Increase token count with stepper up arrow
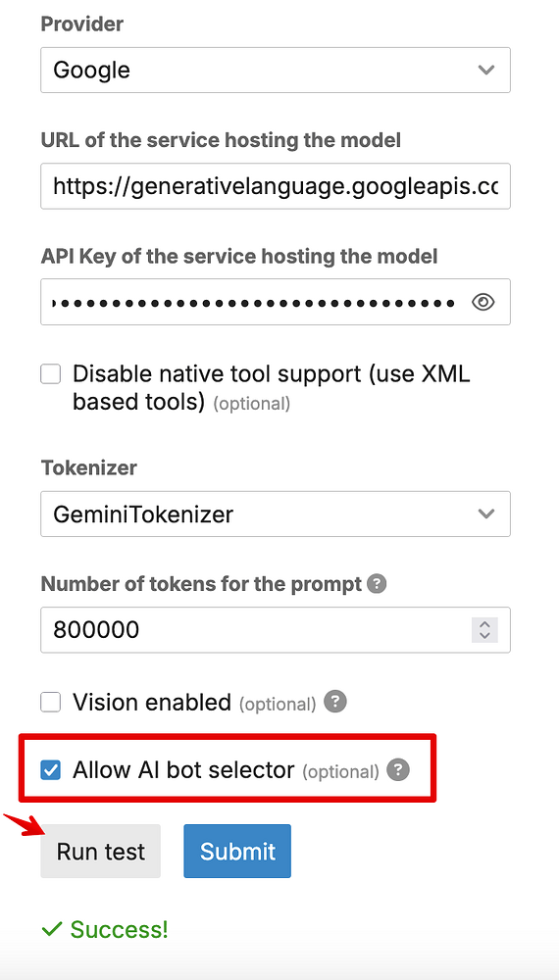The height and width of the screenshot is (980, 559). [x=483, y=623]
